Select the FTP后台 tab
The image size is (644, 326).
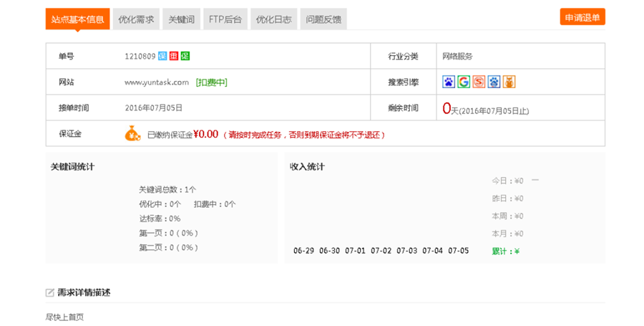click(x=225, y=19)
